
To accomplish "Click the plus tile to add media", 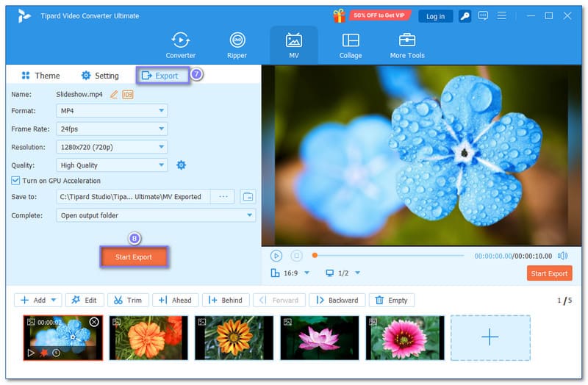I will click(490, 338).
